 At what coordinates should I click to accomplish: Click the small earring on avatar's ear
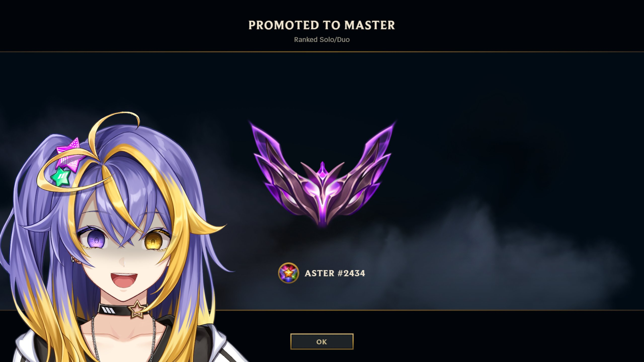pyautogui.click(x=73, y=259)
